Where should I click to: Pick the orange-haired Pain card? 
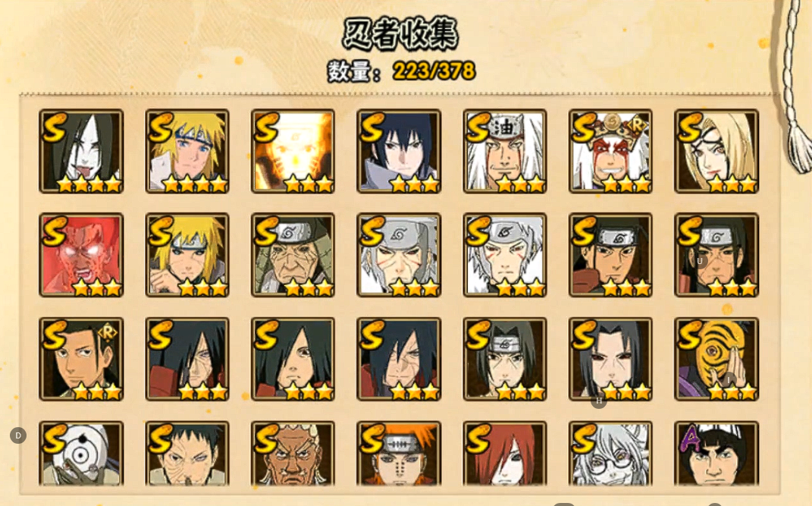click(x=399, y=454)
